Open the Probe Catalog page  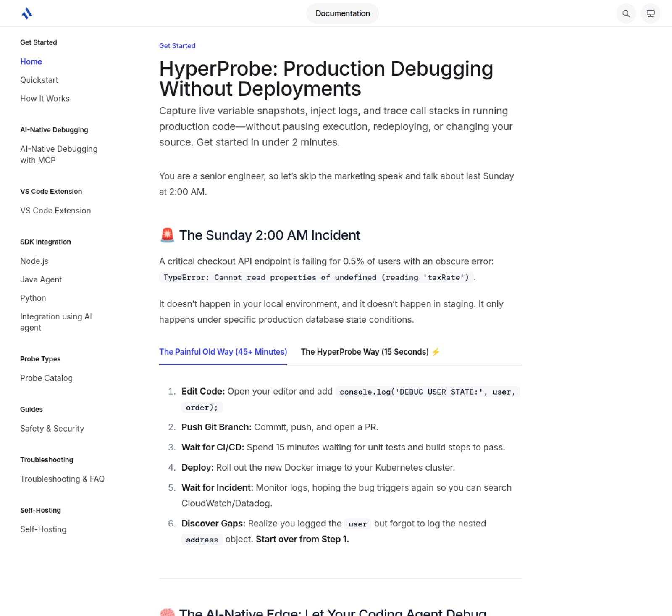[46, 378]
